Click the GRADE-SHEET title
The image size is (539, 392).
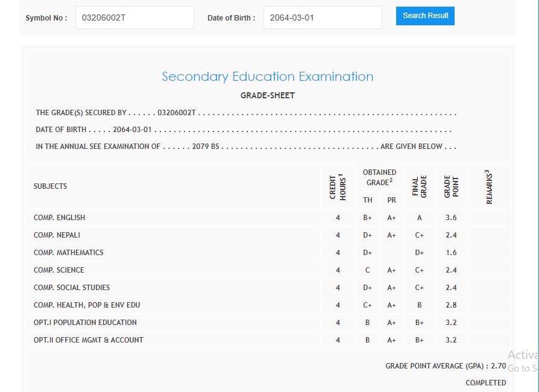point(267,95)
